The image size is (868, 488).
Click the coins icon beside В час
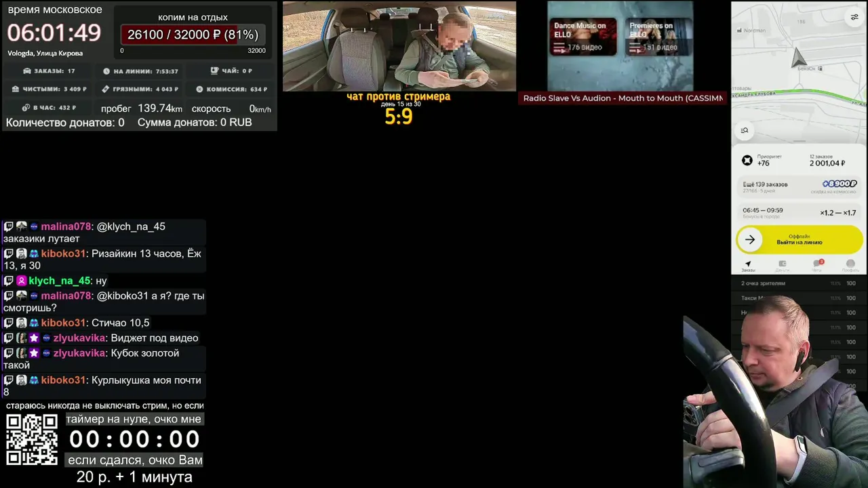tap(26, 107)
